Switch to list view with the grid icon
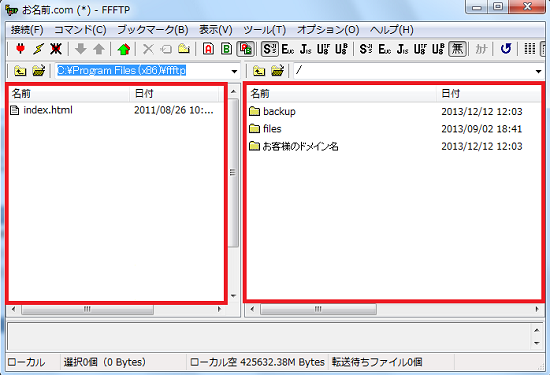The image size is (550, 375). tap(530, 49)
